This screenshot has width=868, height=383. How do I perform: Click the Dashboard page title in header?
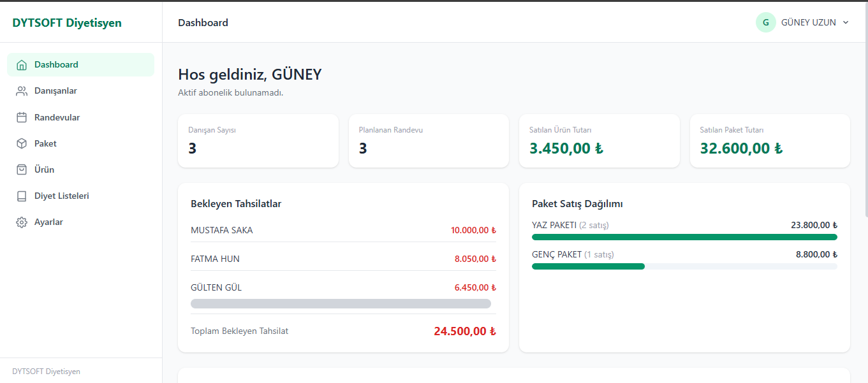(203, 23)
